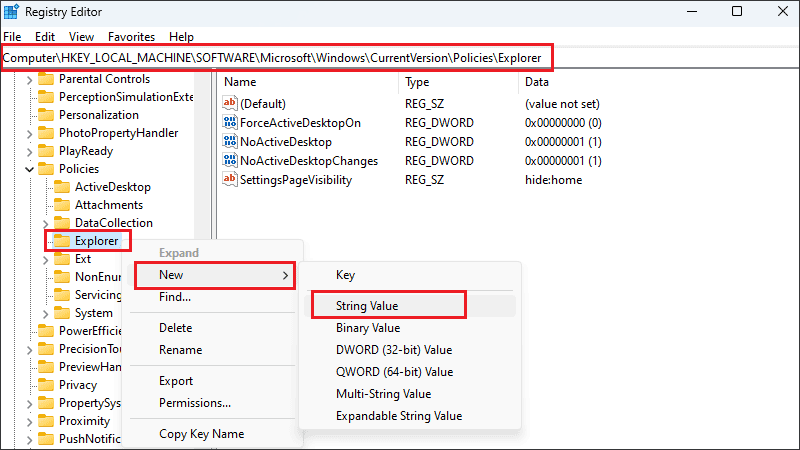Expand the System key
The height and width of the screenshot is (450, 800).
coord(45,314)
